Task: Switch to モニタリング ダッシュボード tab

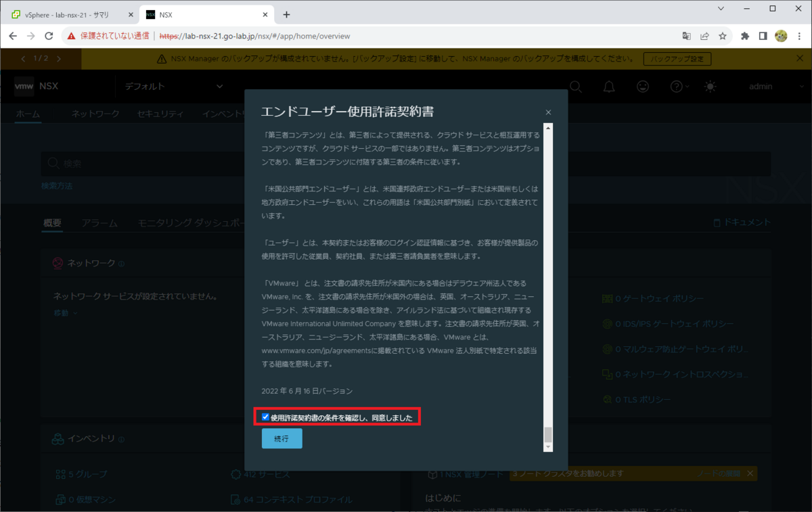Action: pyautogui.click(x=191, y=223)
